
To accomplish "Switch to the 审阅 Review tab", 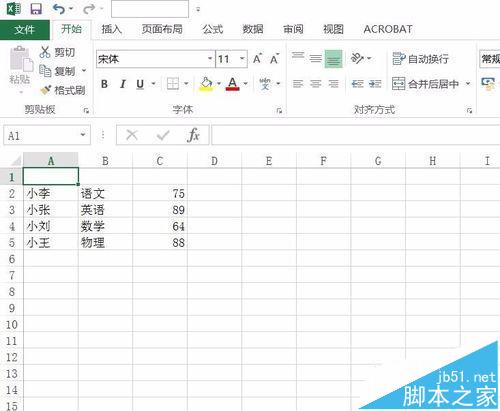I will point(293,29).
